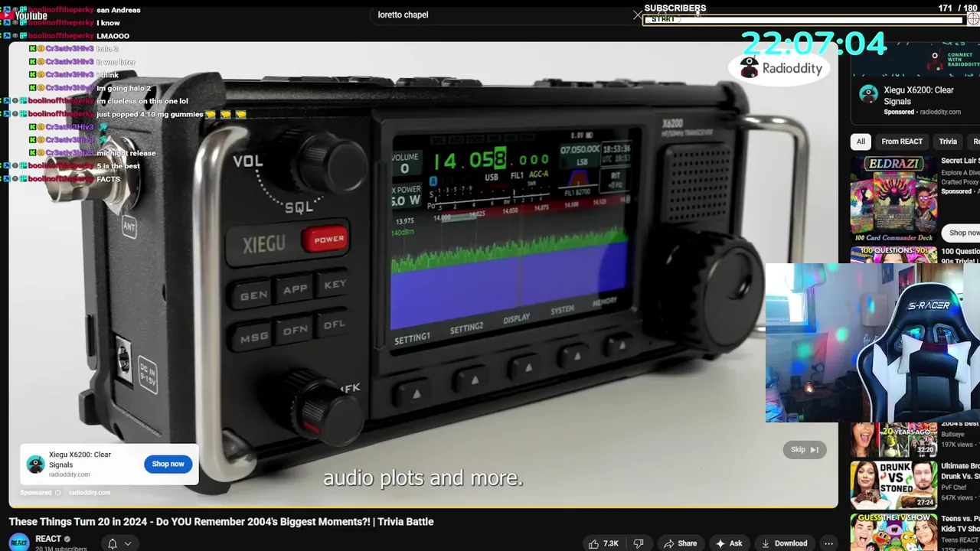Viewport: 980px width, 551px height.
Task: Select the From REACT filter chip
Action: 902,142
